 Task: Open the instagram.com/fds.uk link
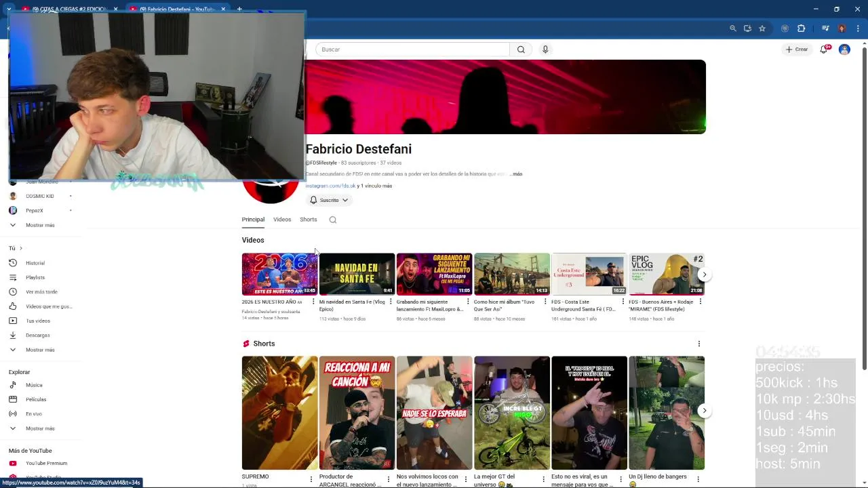click(x=330, y=186)
